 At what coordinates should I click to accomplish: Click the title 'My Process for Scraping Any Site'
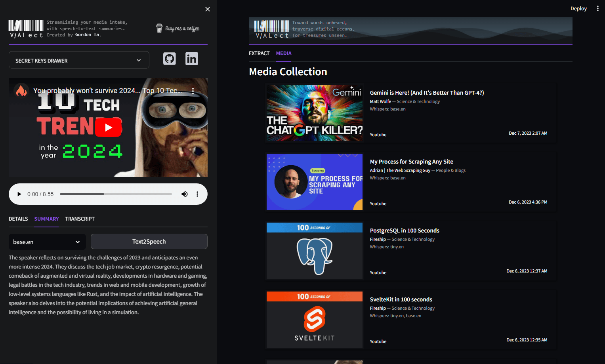click(x=411, y=162)
